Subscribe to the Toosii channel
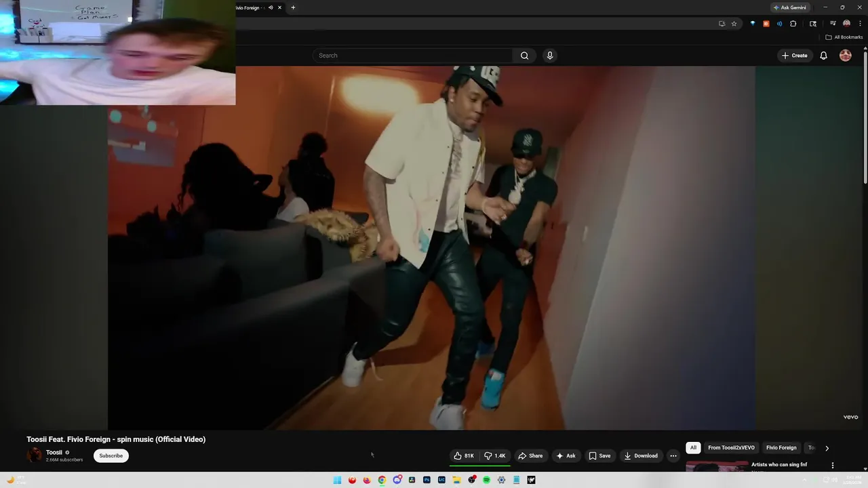This screenshot has width=868, height=488. click(x=111, y=455)
